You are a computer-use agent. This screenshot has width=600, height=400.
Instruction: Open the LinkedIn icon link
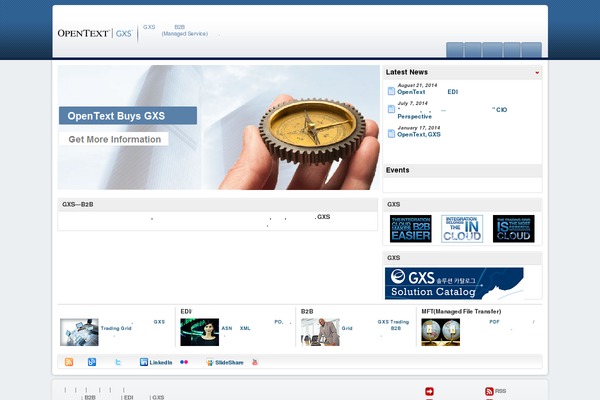pyautogui.click(x=156, y=362)
